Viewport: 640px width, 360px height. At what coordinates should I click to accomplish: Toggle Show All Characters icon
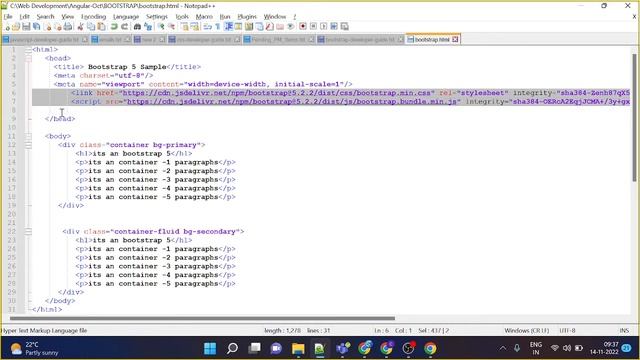[x=218, y=27]
